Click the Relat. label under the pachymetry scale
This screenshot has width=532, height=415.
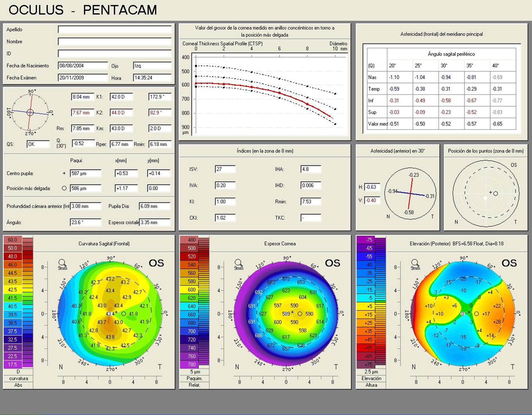pyautogui.click(x=194, y=385)
